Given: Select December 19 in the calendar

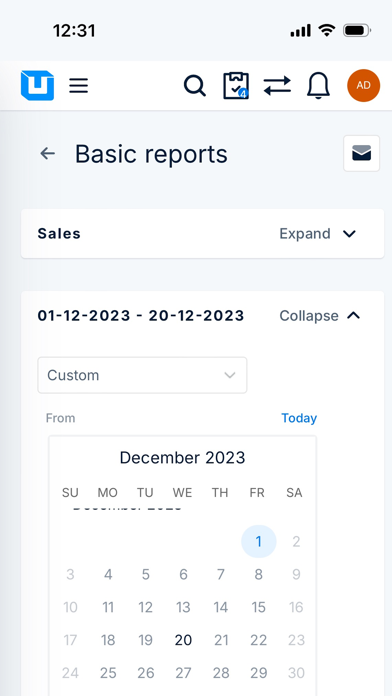Looking at the screenshot, I should 146,640.
